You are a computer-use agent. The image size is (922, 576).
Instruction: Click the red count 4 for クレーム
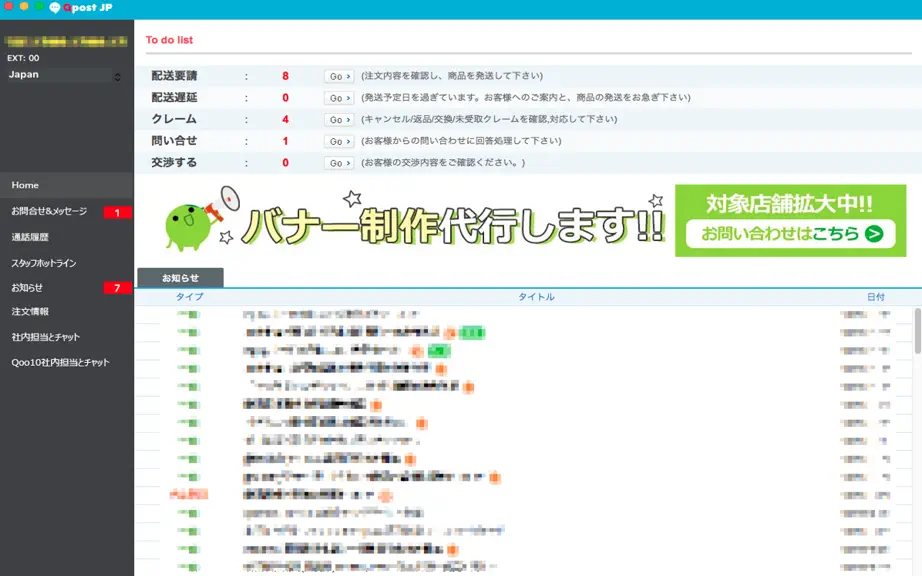(285, 119)
